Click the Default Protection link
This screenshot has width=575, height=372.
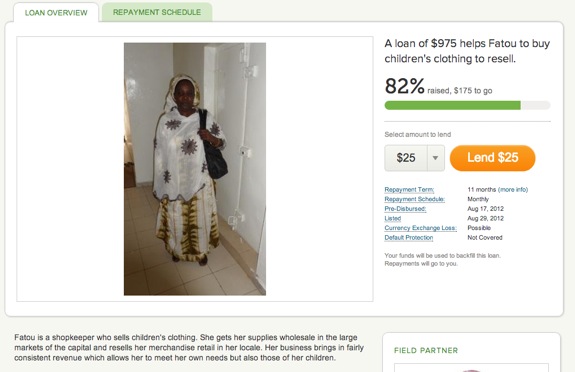pyautogui.click(x=409, y=238)
